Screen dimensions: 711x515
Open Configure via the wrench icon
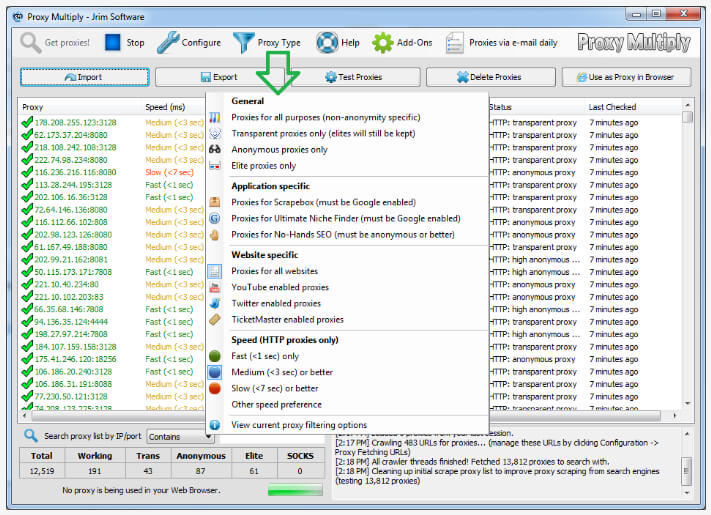click(x=168, y=43)
